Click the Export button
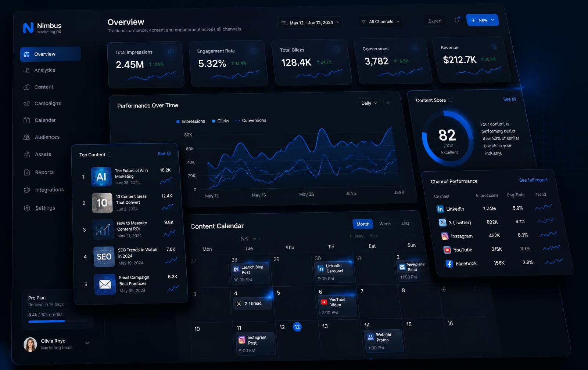 click(x=435, y=21)
